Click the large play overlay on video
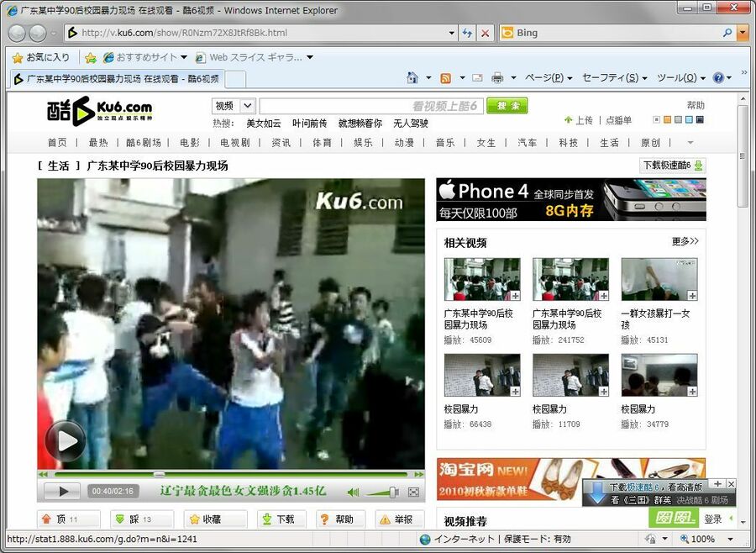Viewport: 756px width, 553px height. pyautogui.click(x=65, y=440)
